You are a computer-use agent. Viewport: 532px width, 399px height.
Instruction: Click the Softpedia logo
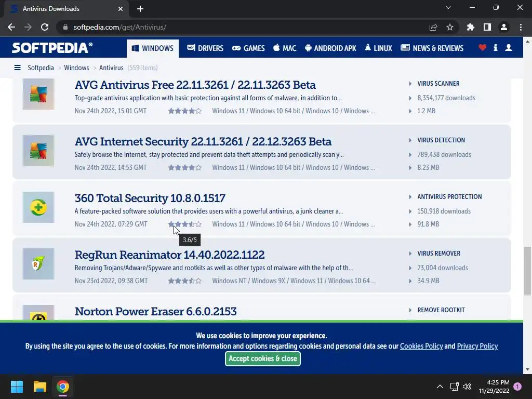(x=52, y=48)
